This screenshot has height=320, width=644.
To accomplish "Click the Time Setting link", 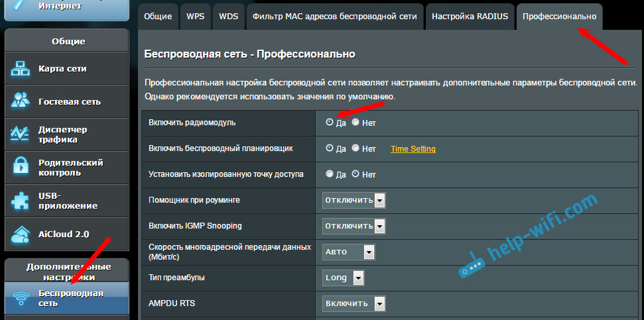I will (x=413, y=149).
